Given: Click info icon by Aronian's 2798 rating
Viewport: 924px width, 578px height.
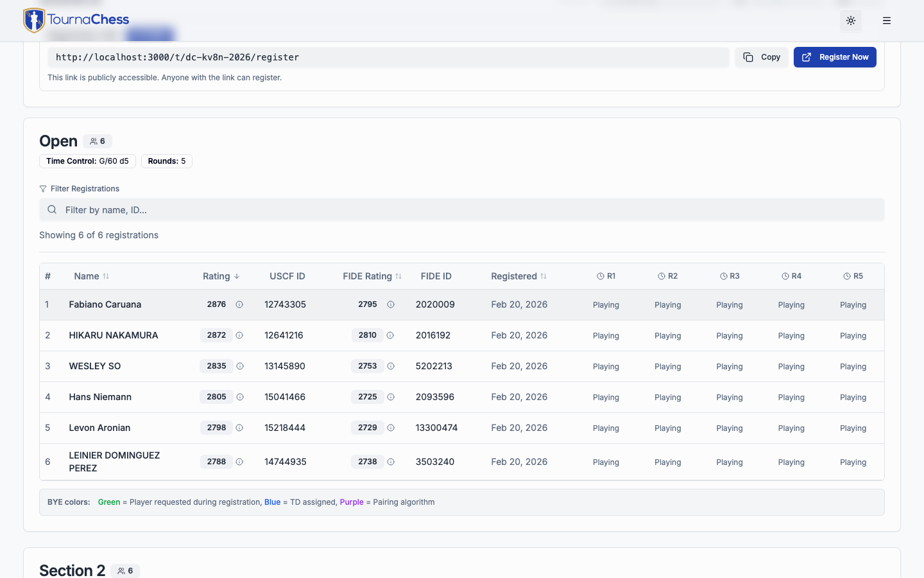Looking at the screenshot, I should (239, 428).
